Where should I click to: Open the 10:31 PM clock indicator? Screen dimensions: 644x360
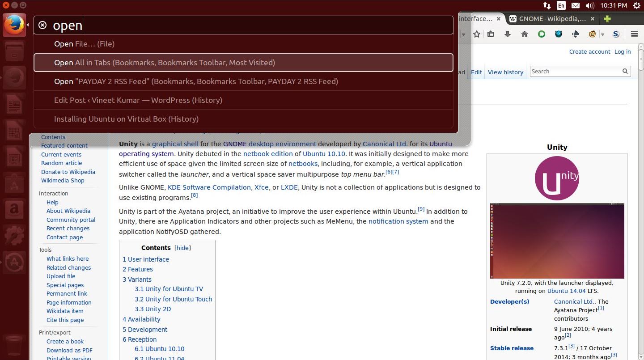pos(614,5)
